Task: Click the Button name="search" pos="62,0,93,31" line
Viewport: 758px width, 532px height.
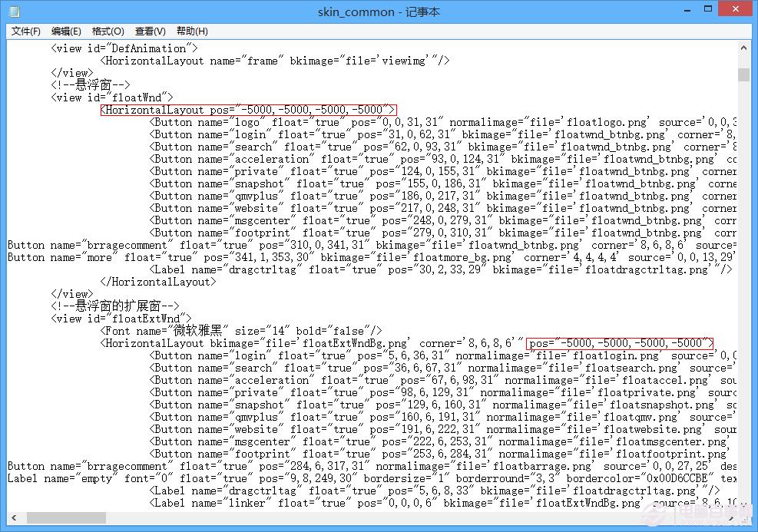Action: tap(443, 147)
